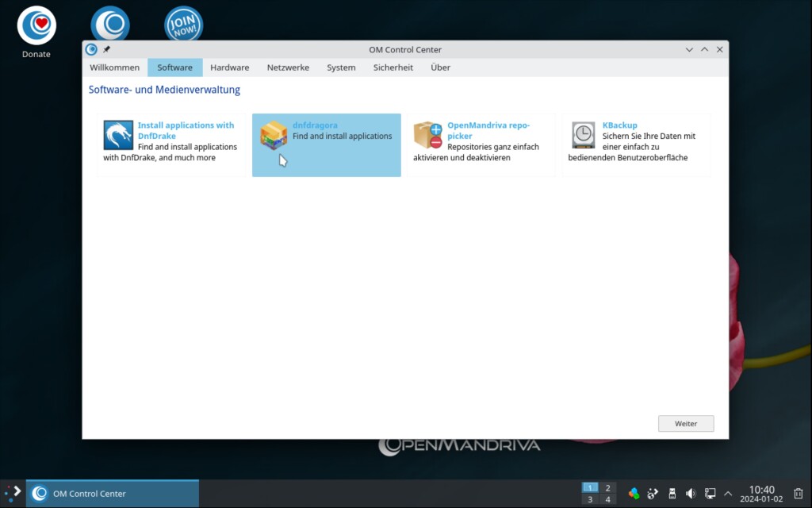Switch to virtual desktop 2
812x508 pixels.
pos(607,487)
